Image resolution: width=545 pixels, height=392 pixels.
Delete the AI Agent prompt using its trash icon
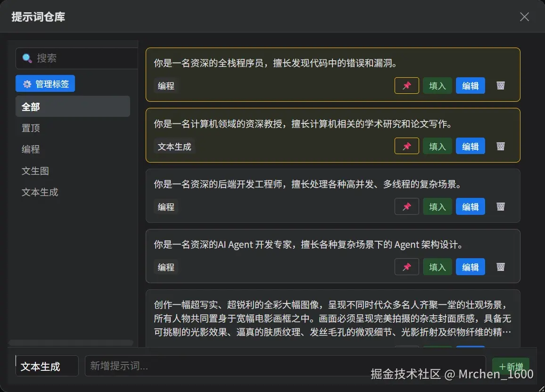[x=500, y=267]
